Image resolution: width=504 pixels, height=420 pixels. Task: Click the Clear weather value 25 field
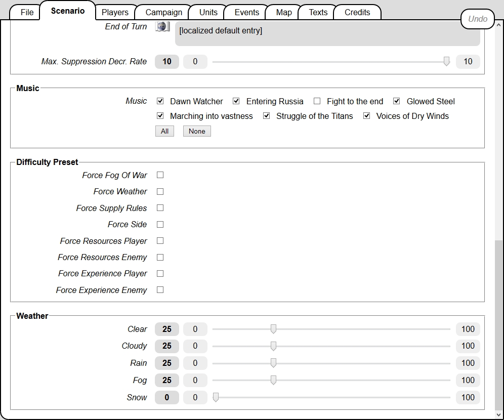click(x=167, y=329)
